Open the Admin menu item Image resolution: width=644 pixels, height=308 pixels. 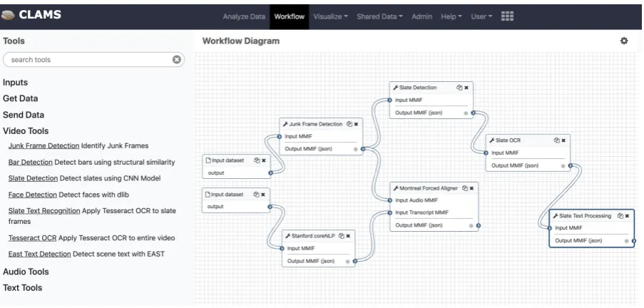pos(421,16)
